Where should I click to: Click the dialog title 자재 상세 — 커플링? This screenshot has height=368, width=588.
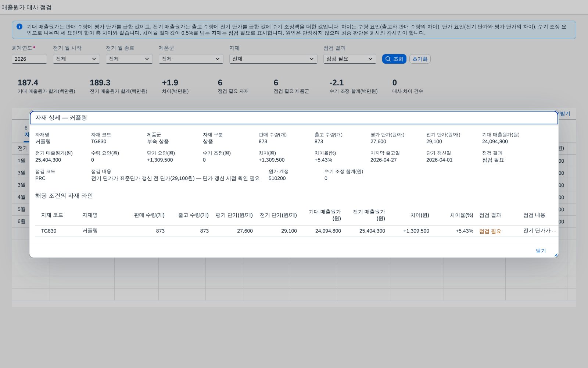(x=61, y=118)
